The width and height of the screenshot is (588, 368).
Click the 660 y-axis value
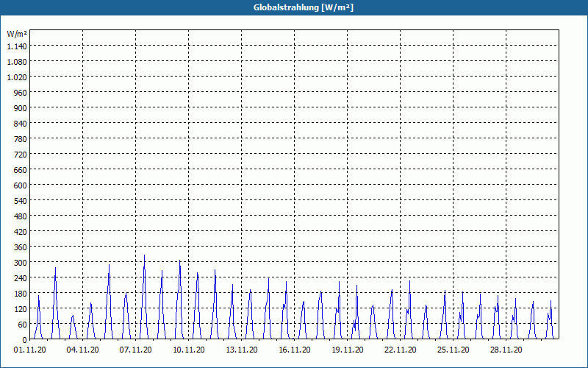21,170
